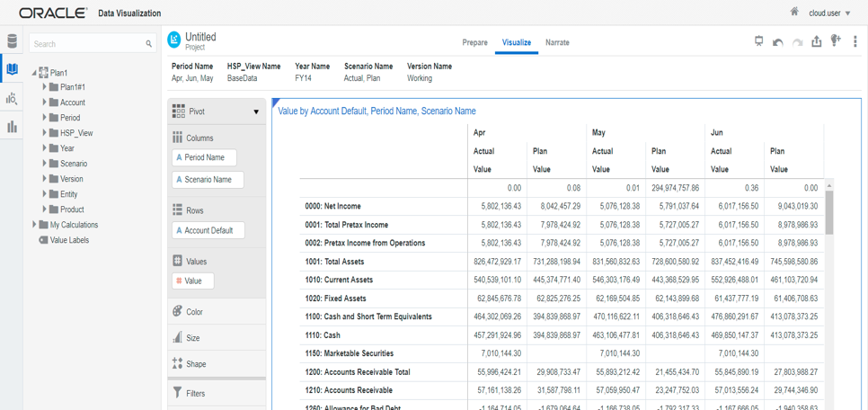Click the Home icon in header
The width and height of the screenshot is (868, 410).
(794, 13)
